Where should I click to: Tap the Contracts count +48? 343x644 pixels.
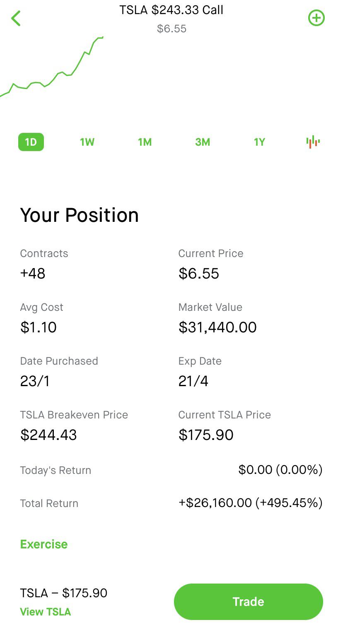[x=33, y=274]
